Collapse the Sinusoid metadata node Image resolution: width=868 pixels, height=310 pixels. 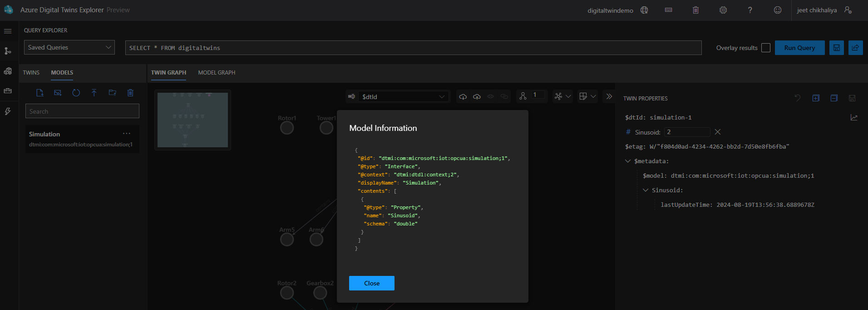point(646,190)
